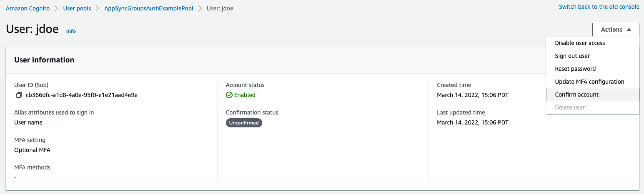Select Reset password in Actions menu

pyautogui.click(x=575, y=69)
